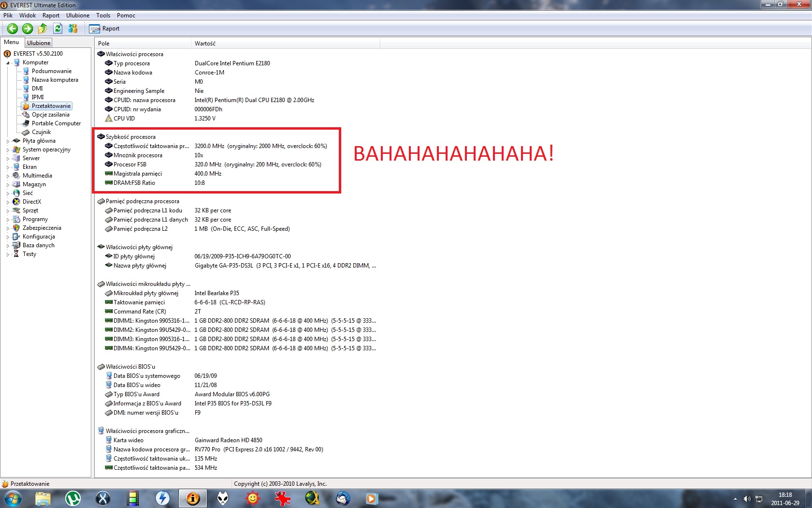This screenshot has height=508, width=812.
Task: Select the Karta wideo row
Action: pyautogui.click(x=237, y=440)
